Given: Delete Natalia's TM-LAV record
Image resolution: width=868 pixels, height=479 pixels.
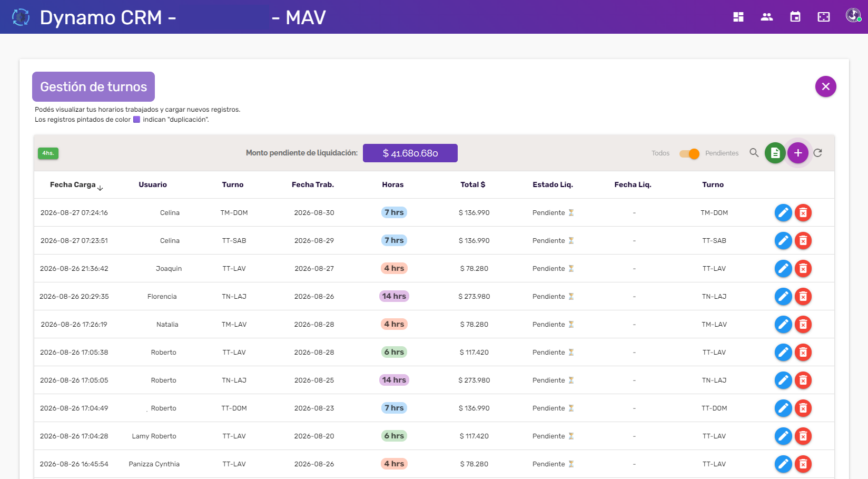Looking at the screenshot, I should click(803, 325).
